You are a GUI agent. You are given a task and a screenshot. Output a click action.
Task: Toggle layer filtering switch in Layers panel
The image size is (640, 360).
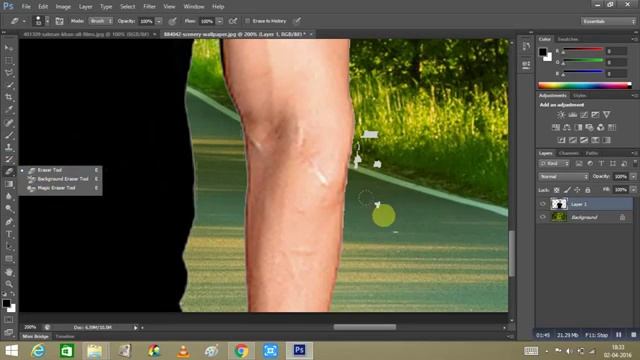click(x=635, y=163)
